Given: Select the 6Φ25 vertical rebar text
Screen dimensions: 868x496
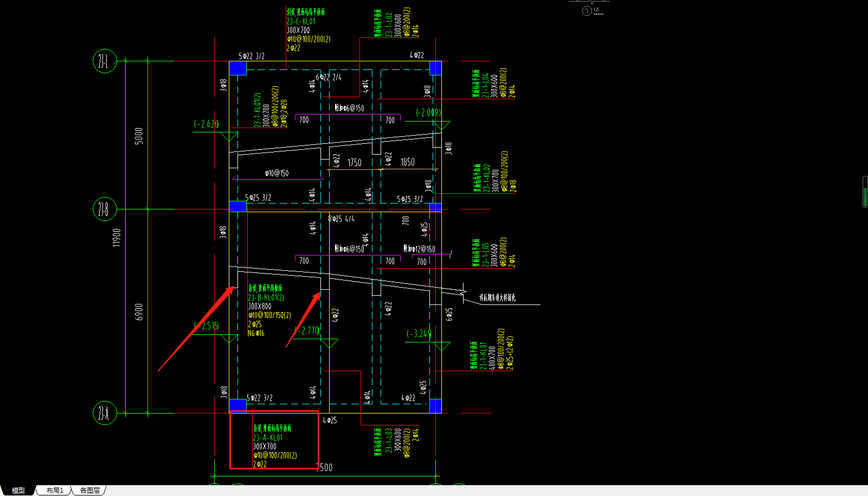Looking at the screenshot, I should click(x=449, y=314).
